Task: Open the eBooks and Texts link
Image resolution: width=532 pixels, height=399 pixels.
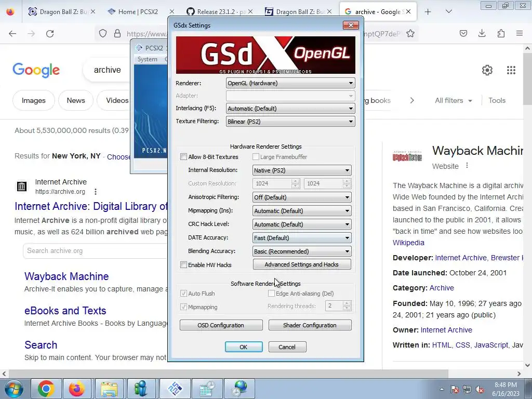Action: (65, 311)
